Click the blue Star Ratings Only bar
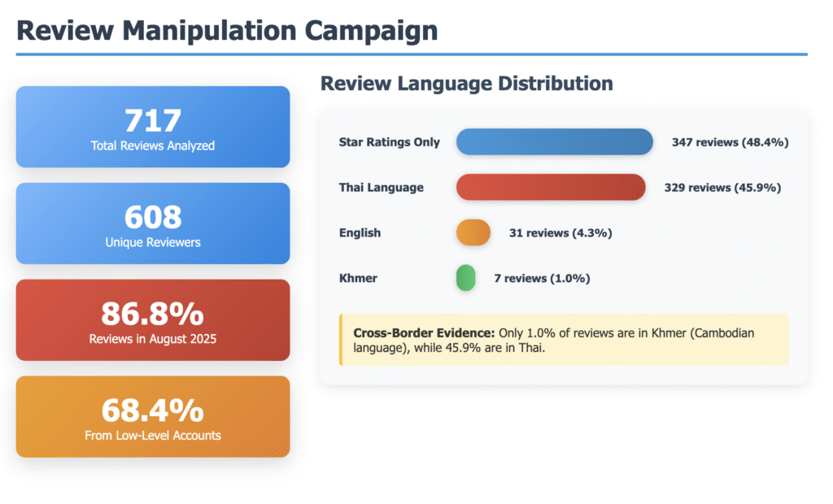This screenshot has height=504, width=833. tap(555, 141)
